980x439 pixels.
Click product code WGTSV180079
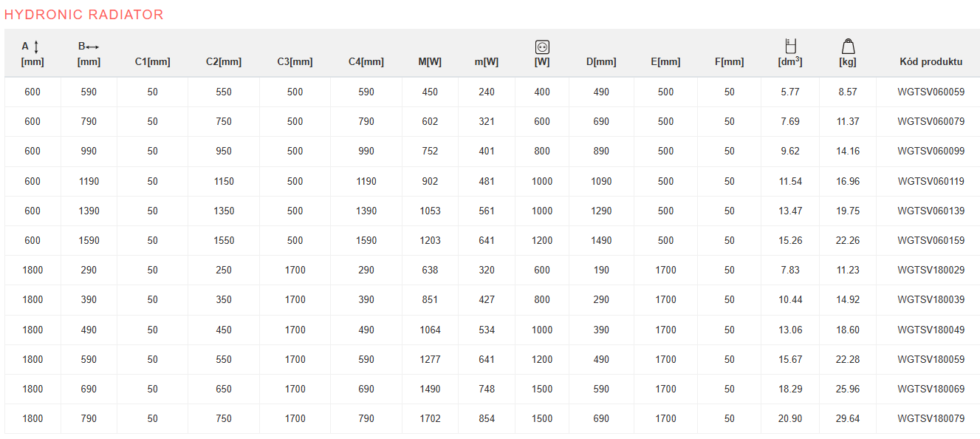click(931, 419)
